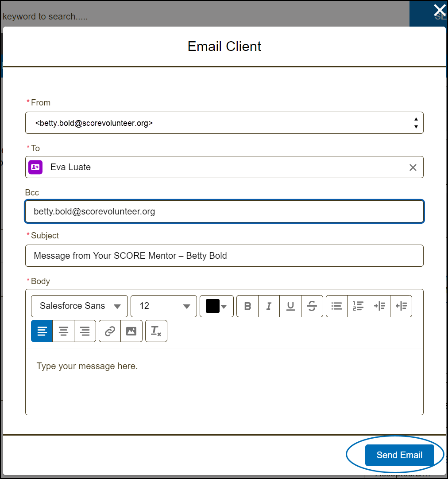
Task: Align body text left
Action: click(42, 331)
